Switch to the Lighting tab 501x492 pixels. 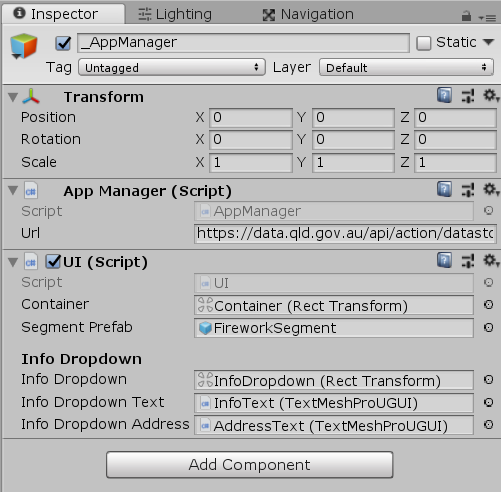click(x=175, y=14)
